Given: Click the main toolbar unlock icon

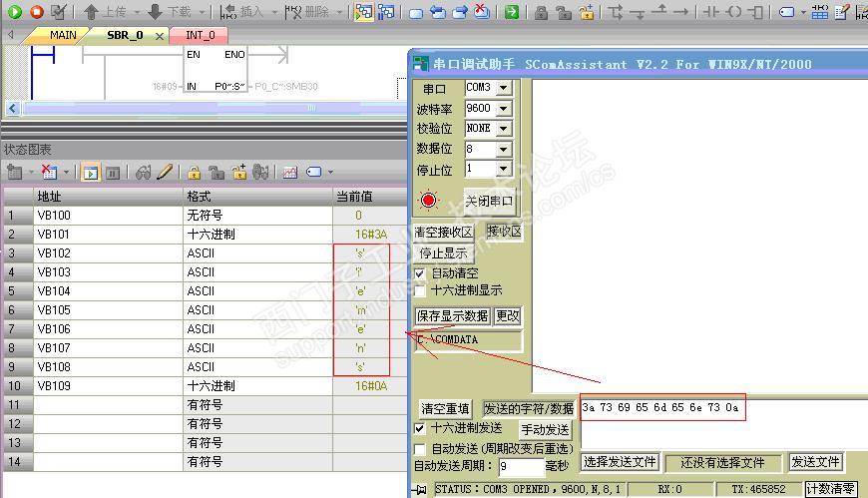Looking at the screenshot, I should click(x=564, y=12).
